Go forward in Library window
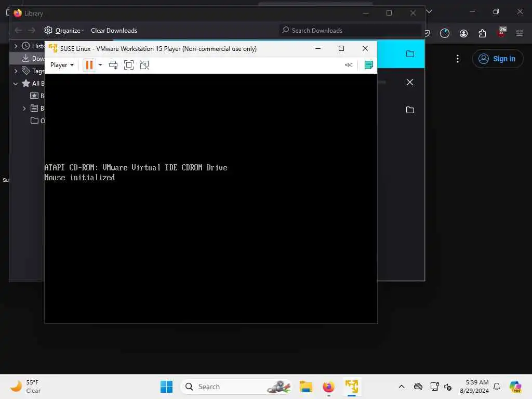532x399 pixels. pyautogui.click(x=32, y=31)
